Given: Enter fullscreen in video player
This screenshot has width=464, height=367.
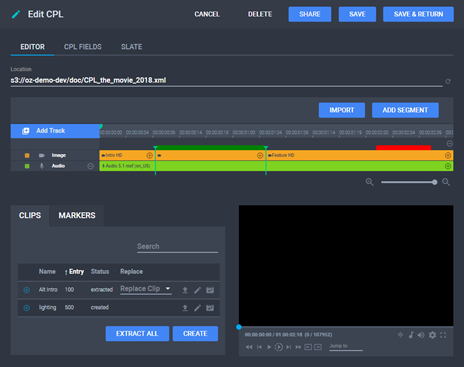Looking at the screenshot, I should click(x=443, y=335).
